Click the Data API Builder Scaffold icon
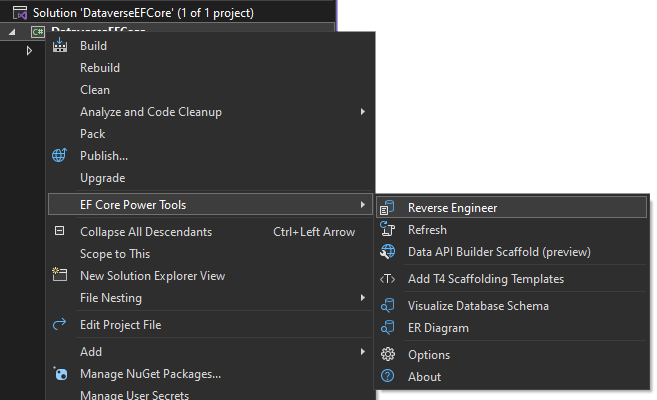Viewport: 657px width, 400px height. (x=387, y=252)
